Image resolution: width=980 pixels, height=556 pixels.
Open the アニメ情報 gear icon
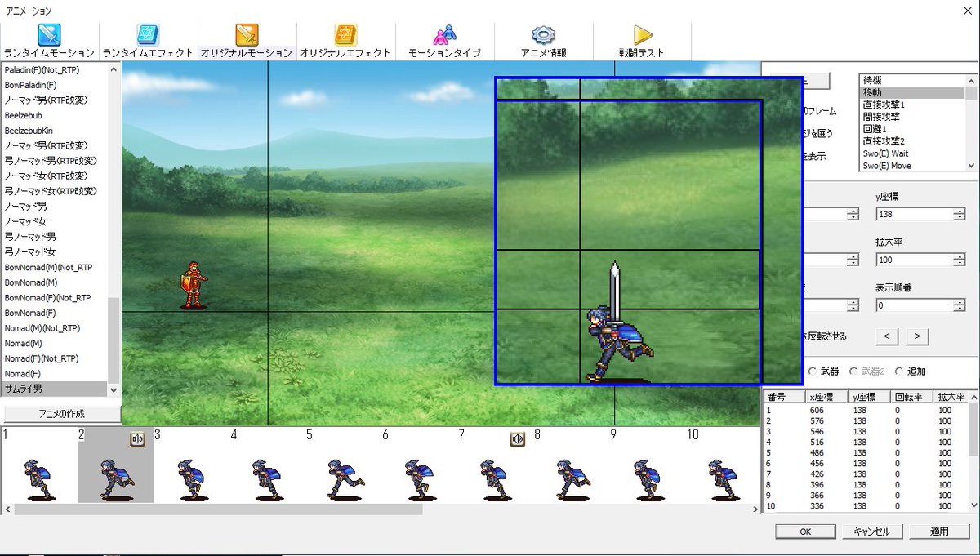[544, 35]
